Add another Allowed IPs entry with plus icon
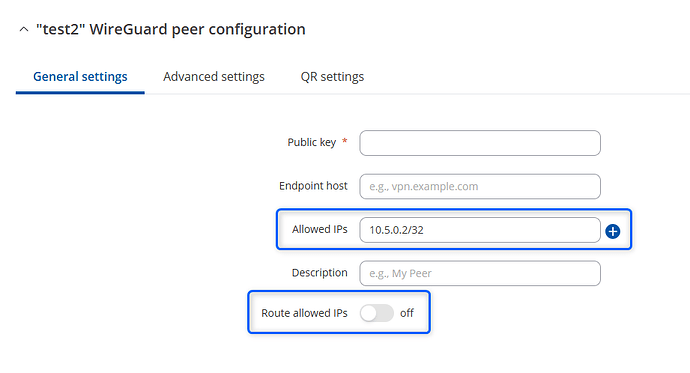The image size is (690, 373). 613,231
